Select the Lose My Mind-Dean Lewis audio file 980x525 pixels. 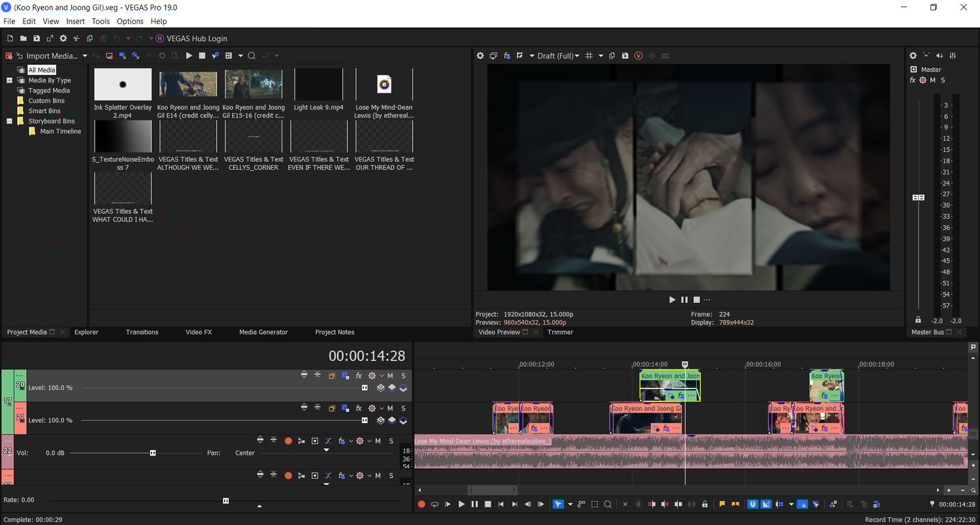[384, 84]
